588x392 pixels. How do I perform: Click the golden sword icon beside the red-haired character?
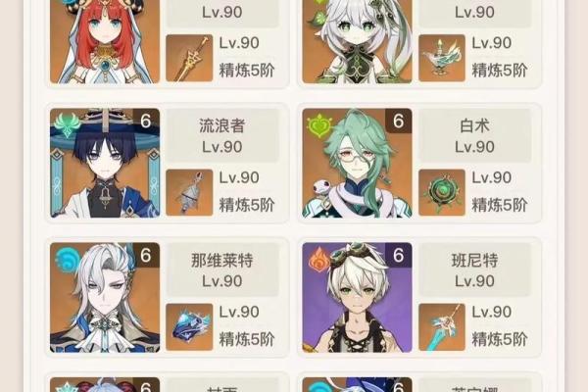click(189, 58)
